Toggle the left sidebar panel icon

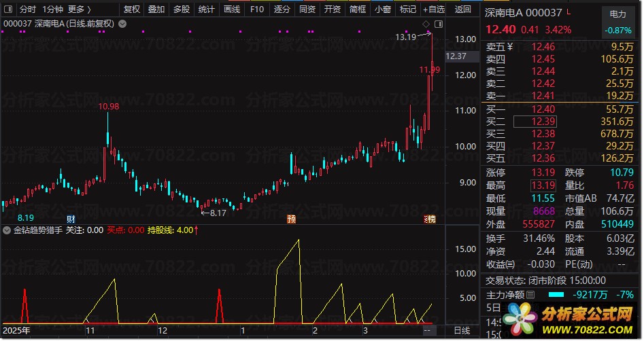tap(7, 9)
